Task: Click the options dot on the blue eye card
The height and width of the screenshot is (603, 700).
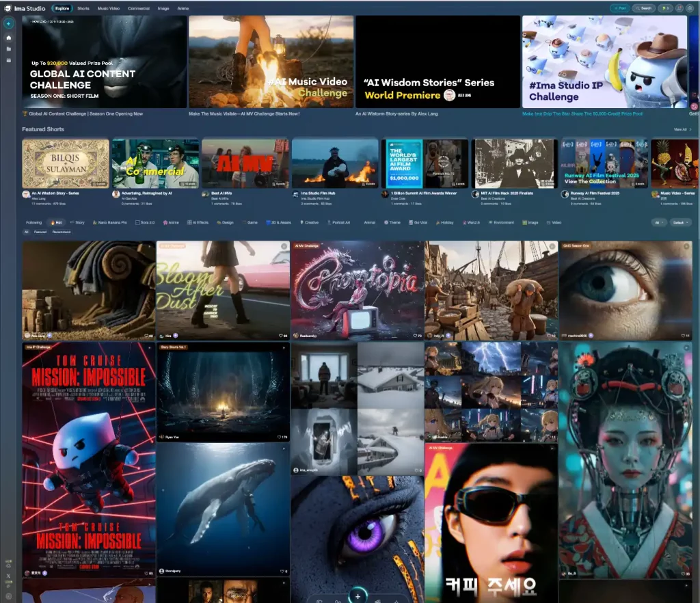Action: coord(686,246)
